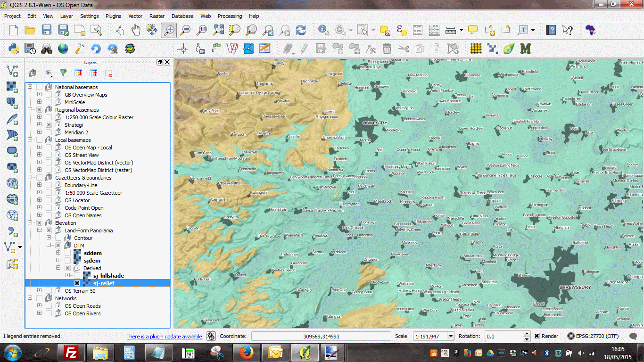Click the Add Raster Layer checkered icon
Viewport: 644px width, 362px height.
12,87
